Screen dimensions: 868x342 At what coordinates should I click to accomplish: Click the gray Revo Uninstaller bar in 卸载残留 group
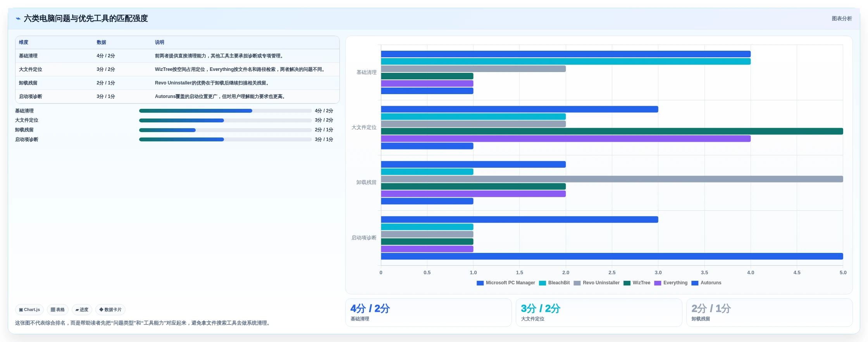tap(612, 179)
